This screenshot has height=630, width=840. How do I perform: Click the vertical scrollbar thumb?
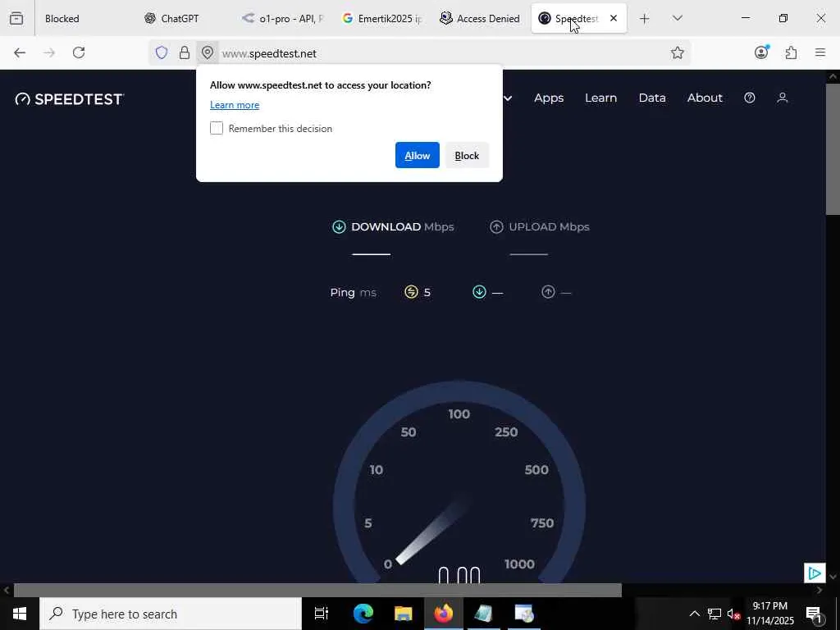click(x=833, y=149)
